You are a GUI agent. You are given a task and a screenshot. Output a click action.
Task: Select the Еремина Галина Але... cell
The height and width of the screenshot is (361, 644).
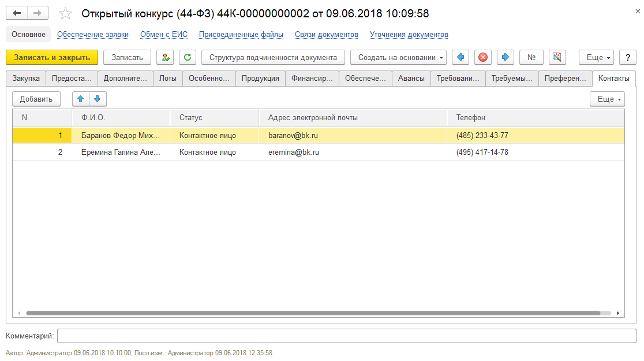coord(121,152)
